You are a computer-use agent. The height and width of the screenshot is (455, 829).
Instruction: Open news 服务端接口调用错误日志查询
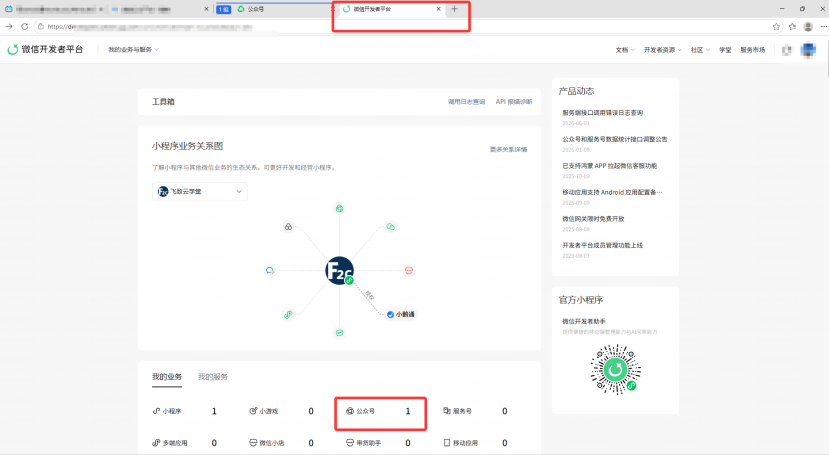pyautogui.click(x=603, y=113)
